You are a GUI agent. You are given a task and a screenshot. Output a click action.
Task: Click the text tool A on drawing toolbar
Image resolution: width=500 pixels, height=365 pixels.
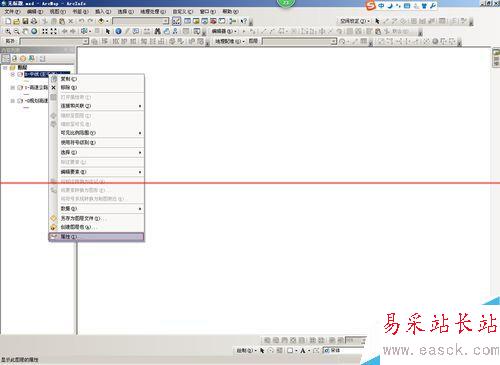coord(303,350)
